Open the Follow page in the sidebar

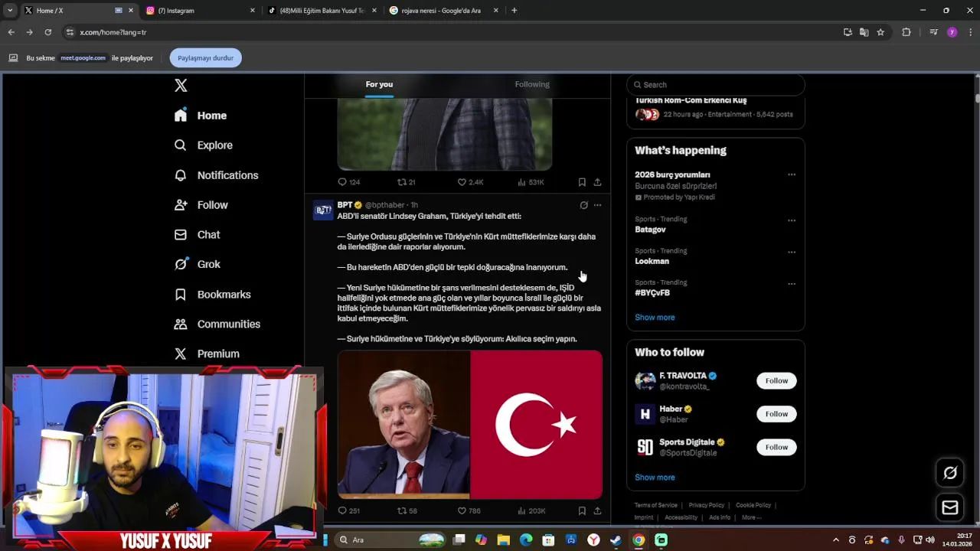coord(201,205)
